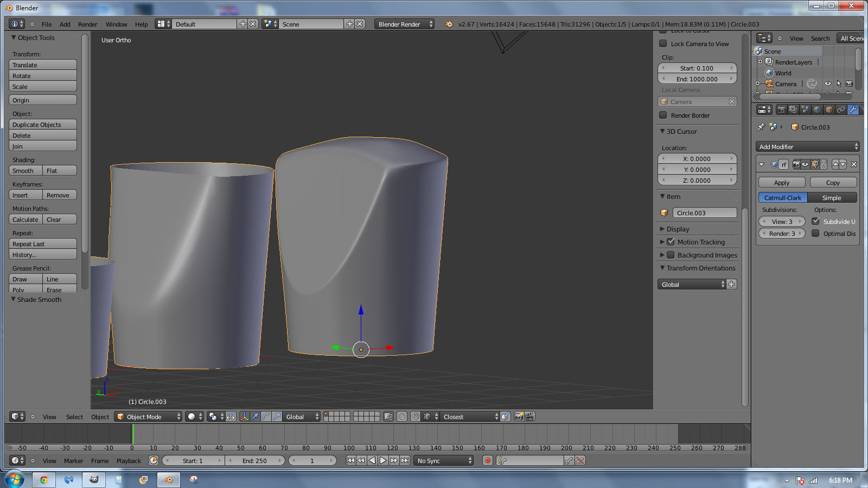Expand the Display panel

click(662, 229)
